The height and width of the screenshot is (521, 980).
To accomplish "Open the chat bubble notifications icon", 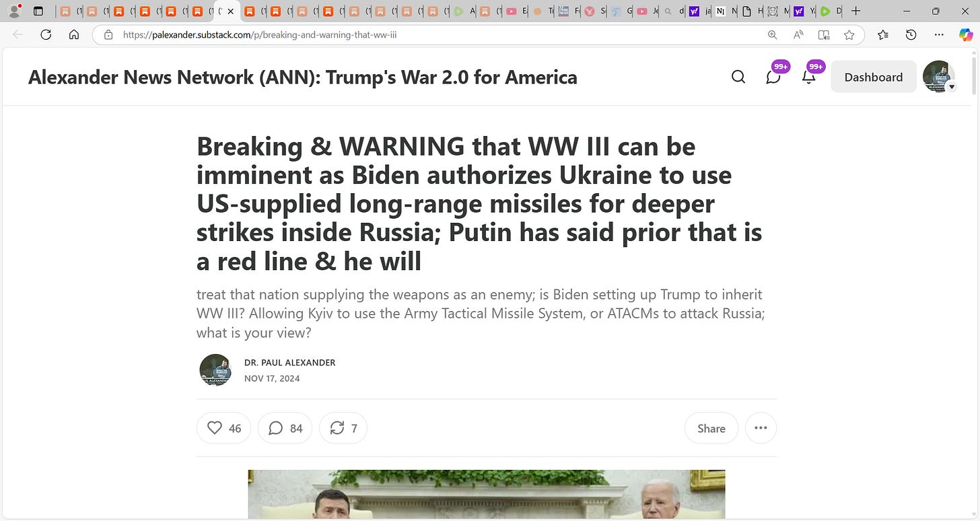I will tap(773, 77).
